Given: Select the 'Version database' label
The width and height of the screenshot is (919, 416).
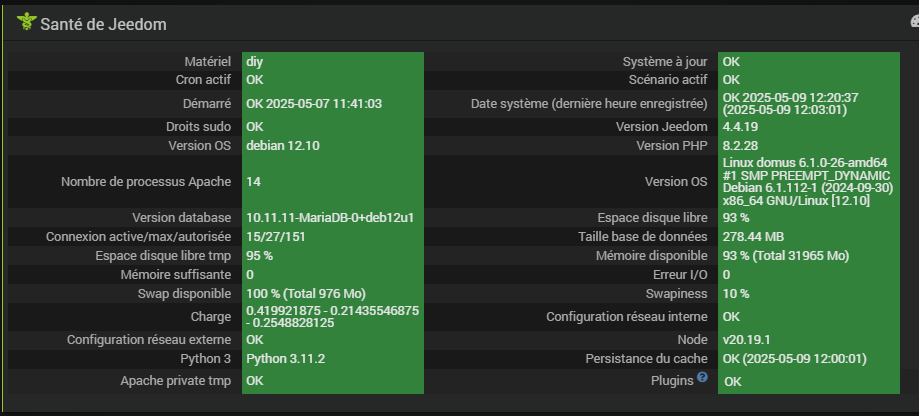Looking at the screenshot, I should tap(182, 218).
